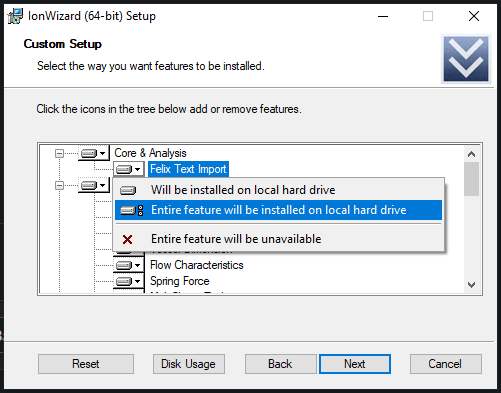The width and height of the screenshot is (501, 393).
Task: Open drive icon of second top-level feature
Action: click(94, 185)
